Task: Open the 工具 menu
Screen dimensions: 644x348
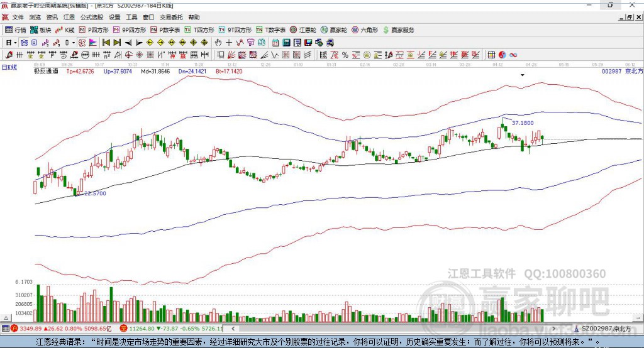Action: tap(131, 17)
